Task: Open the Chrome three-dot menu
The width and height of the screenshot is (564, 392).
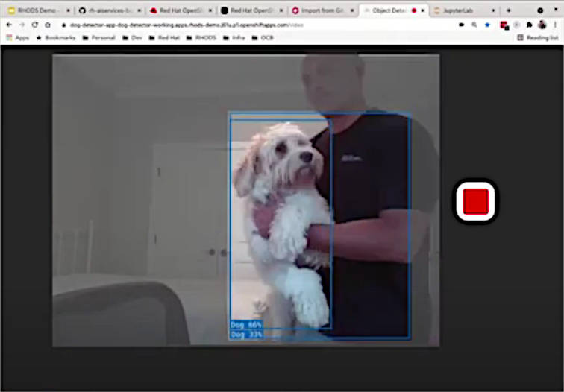Action: point(555,25)
